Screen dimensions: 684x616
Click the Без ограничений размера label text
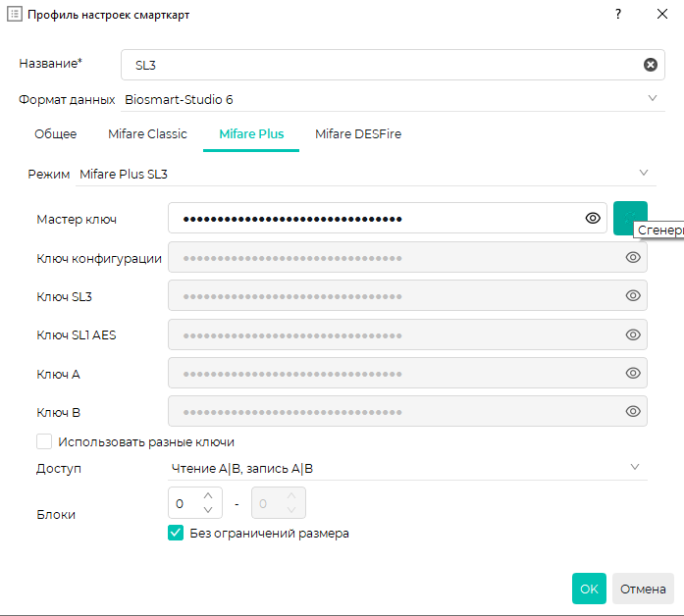point(269,534)
